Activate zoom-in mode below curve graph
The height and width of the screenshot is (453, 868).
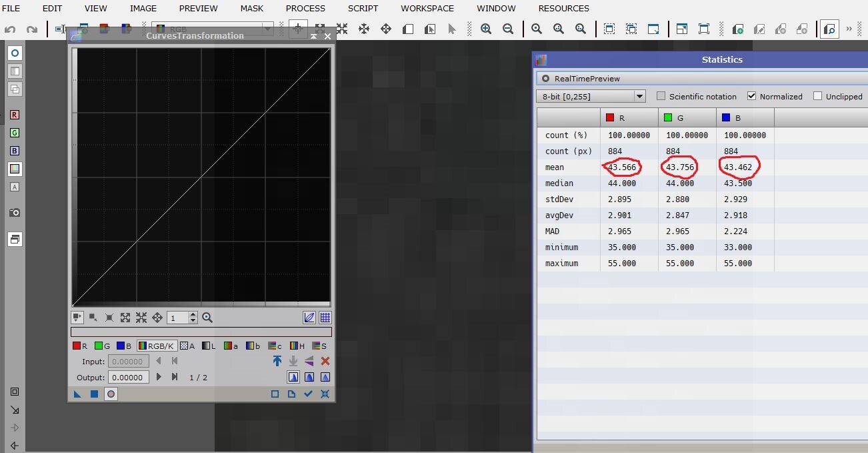pyautogui.click(x=125, y=318)
